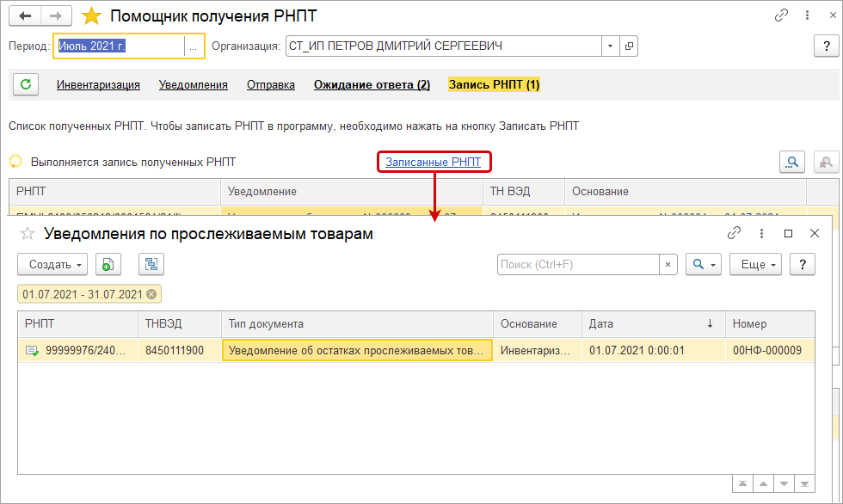Image resolution: width=843 pixels, height=504 pixels.
Task: Move up one row in list
Action: click(x=764, y=484)
